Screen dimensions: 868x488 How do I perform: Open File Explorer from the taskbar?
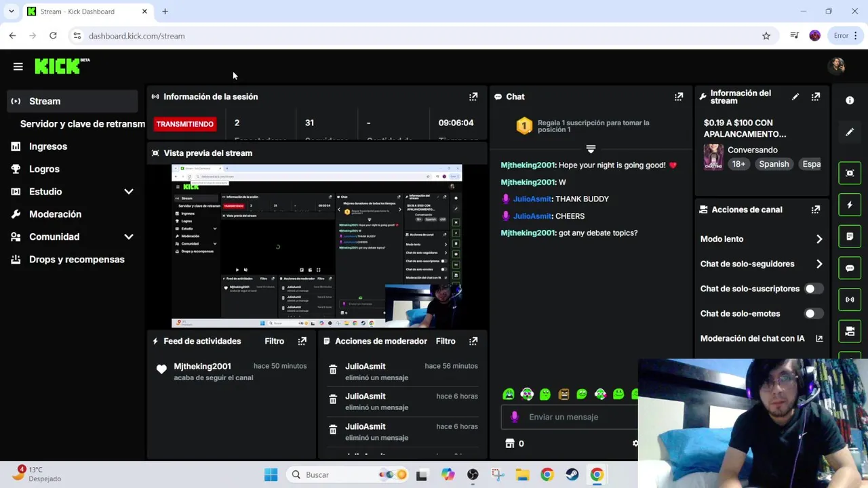pos(522,474)
